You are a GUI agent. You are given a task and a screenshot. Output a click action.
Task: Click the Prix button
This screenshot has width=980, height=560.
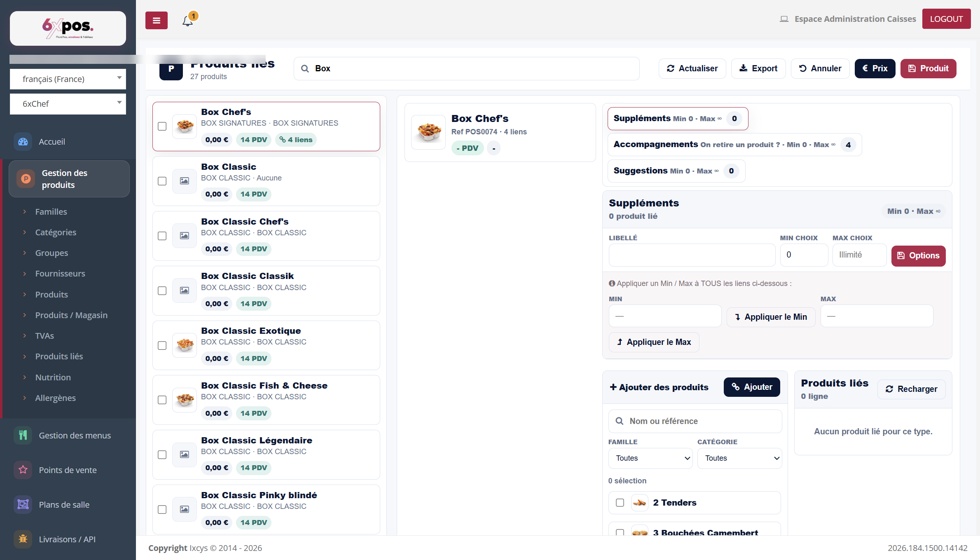point(875,68)
